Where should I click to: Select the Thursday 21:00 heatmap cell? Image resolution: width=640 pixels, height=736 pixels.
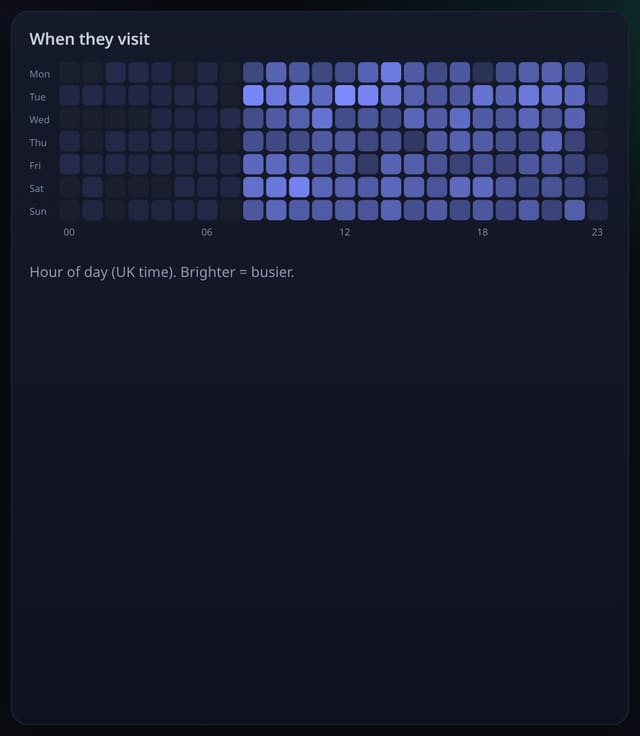click(x=552, y=141)
